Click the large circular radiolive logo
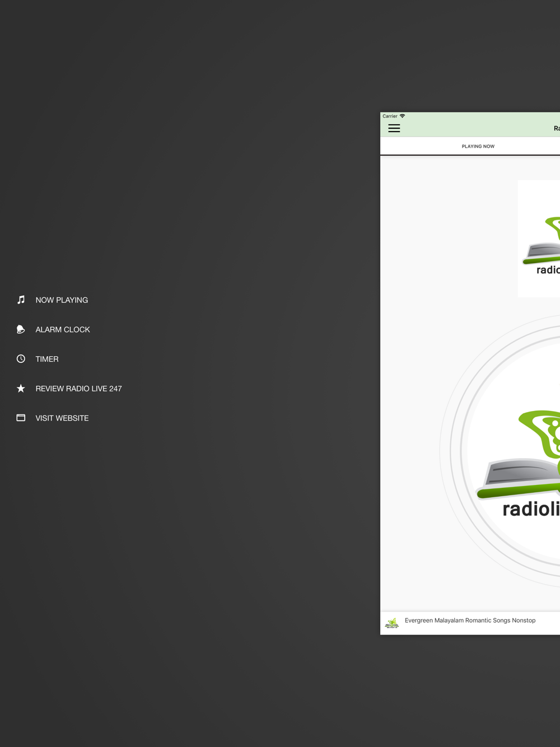 click(x=514, y=452)
